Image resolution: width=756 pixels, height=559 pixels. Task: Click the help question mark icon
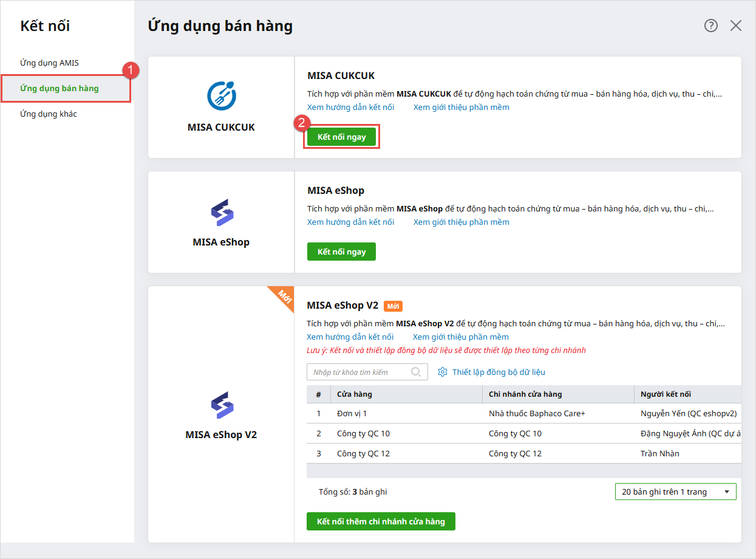tap(710, 26)
